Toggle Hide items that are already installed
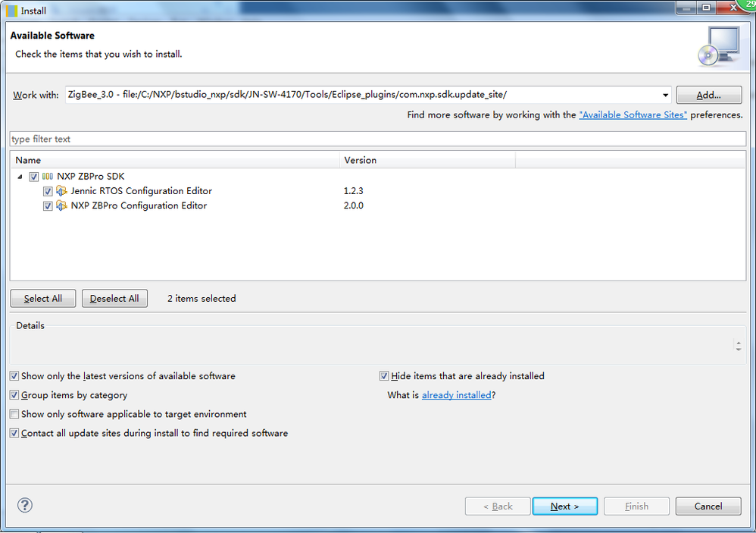Screen dimensions: 756x533 384,376
